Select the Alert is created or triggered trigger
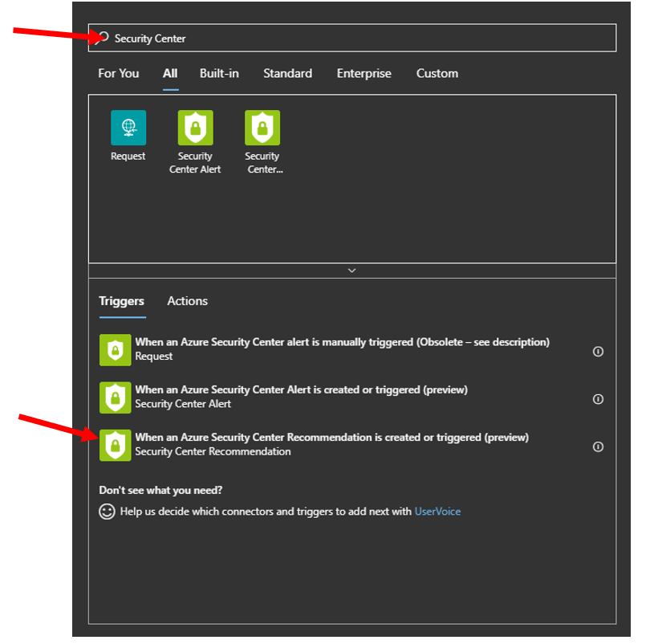Screen dimensions: 650x644 click(351, 397)
